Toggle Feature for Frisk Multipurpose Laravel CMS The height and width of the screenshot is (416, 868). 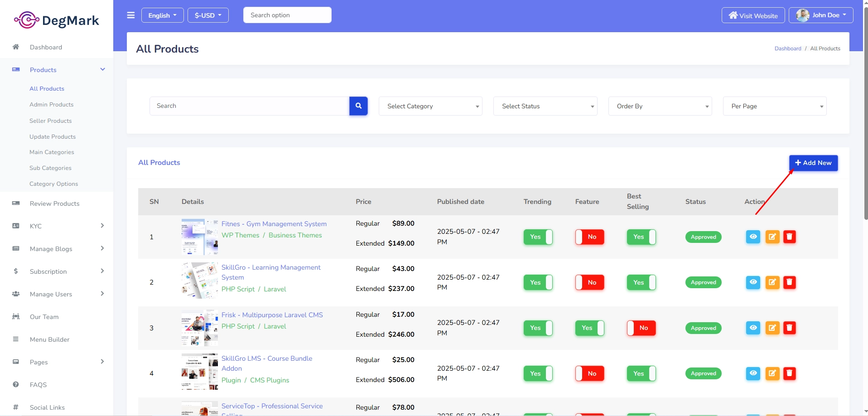click(589, 328)
